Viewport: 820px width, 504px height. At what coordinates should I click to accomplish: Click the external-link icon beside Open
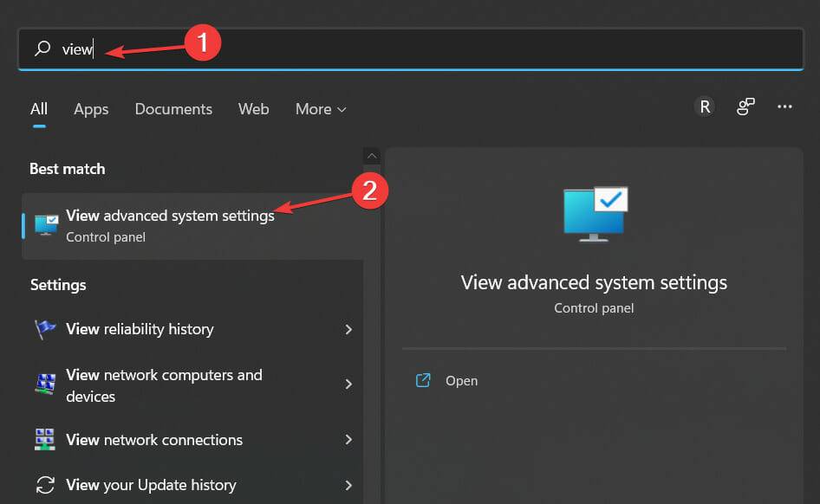423,380
